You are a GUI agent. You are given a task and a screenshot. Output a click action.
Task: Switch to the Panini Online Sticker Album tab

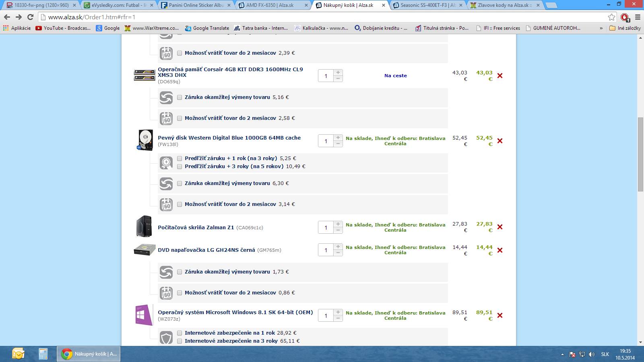tap(196, 5)
